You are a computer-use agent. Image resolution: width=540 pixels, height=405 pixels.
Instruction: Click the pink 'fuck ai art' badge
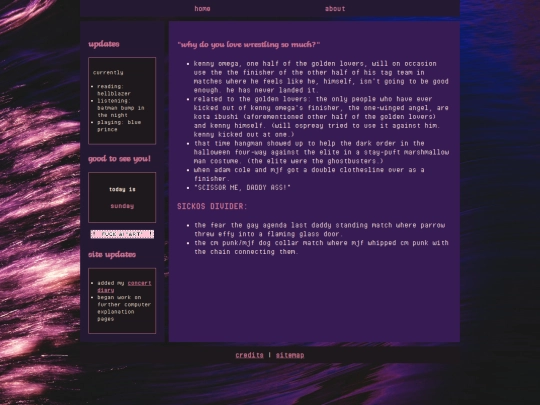[122, 234]
